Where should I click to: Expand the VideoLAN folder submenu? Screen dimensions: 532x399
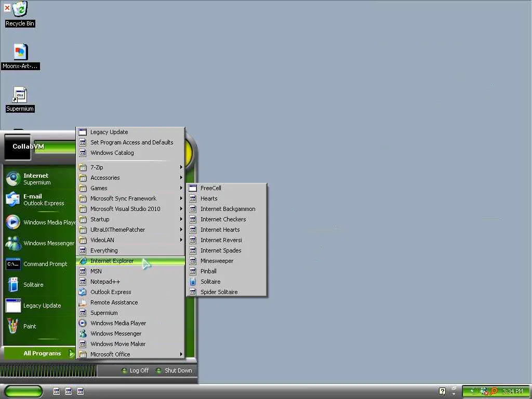point(130,240)
